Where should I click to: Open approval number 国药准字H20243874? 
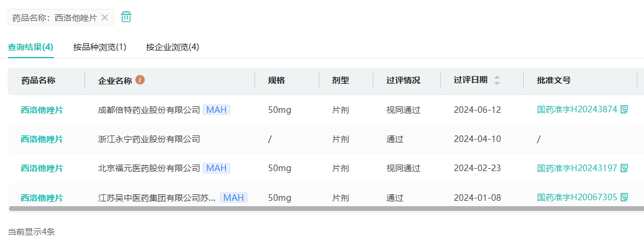click(577, 110)
